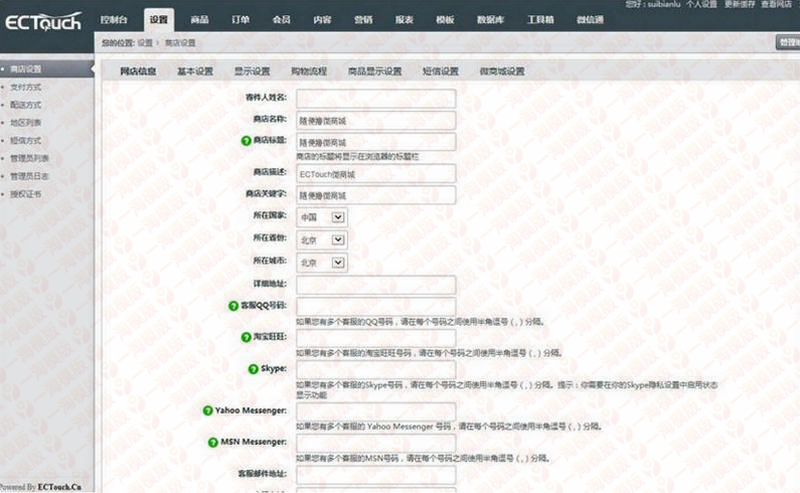The image size is (800, 493).
Task: Focus the 商店描述 input field
Action: point(376,174)
